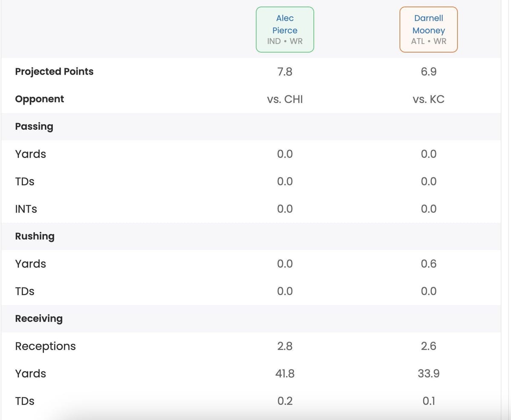Click the Receiving section header
The width and height of the screenshot is (511, 420).
point(39,319)
